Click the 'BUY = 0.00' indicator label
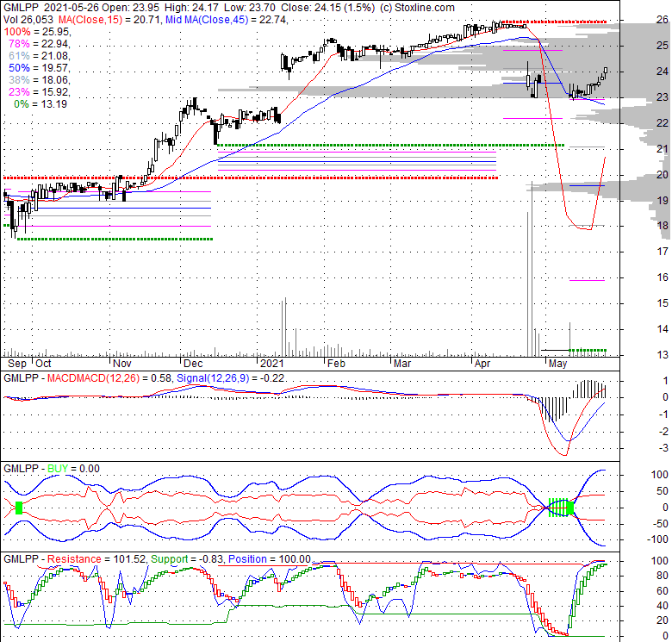The height and width of the screenshot is (642, 672). pos(73,469)
